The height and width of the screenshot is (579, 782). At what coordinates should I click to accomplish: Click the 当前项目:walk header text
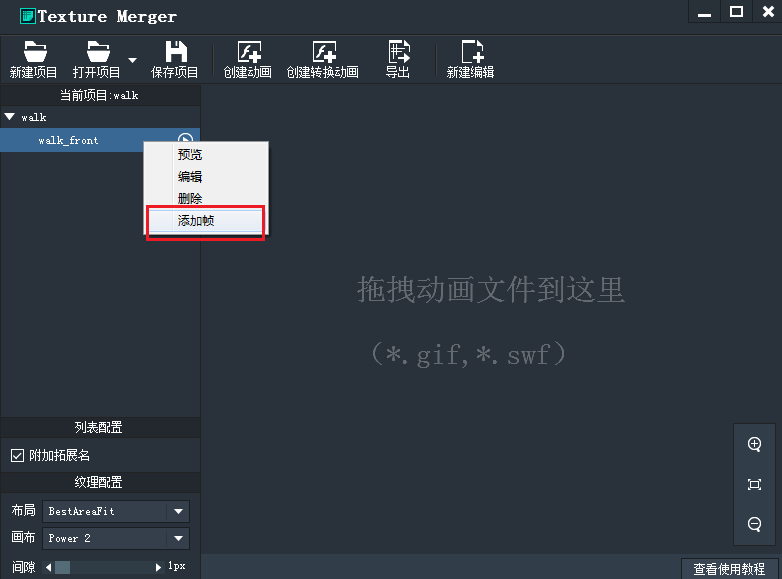pos(99,95)
